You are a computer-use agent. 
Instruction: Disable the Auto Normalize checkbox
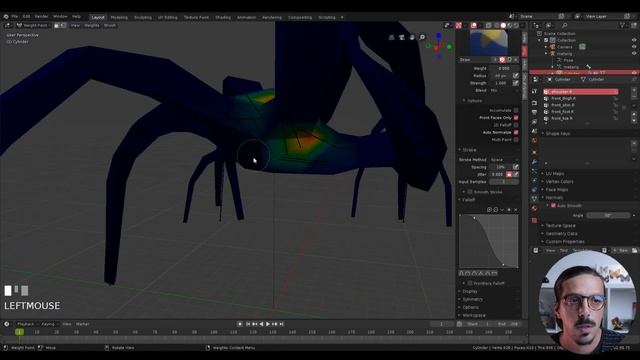coord(516,132)
